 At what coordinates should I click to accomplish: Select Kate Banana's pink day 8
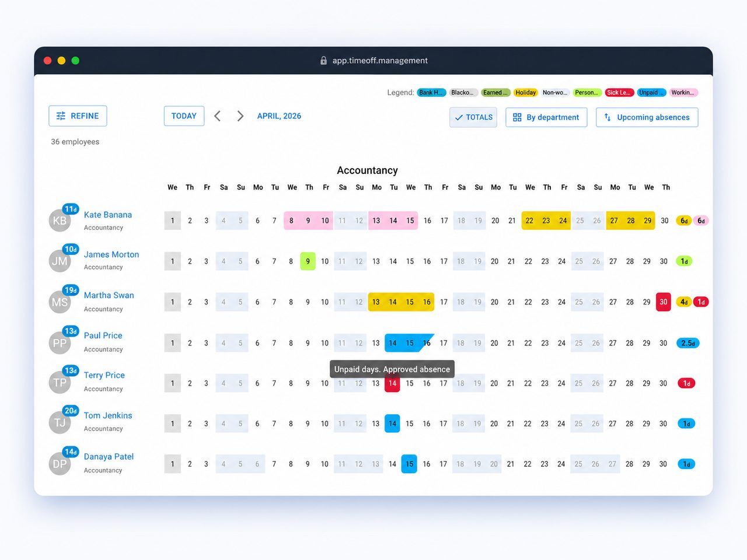(x=291, y=220)
